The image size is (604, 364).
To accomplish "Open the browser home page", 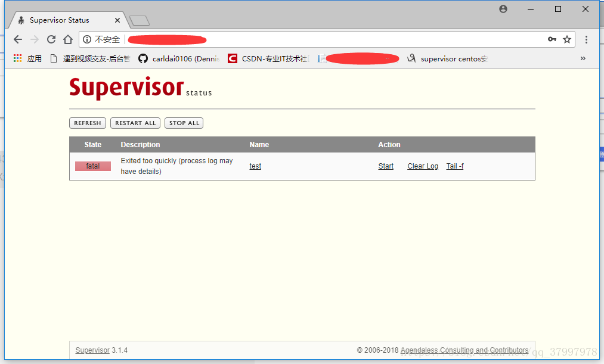I will 68,39.
